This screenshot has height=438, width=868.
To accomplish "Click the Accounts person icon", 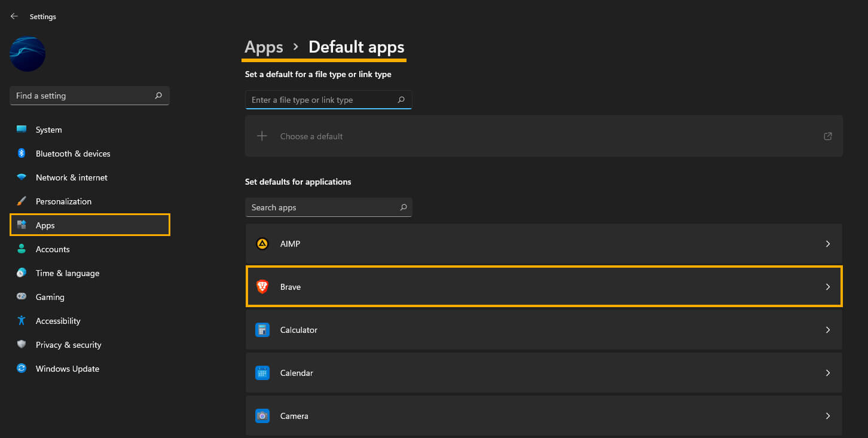I will pos(22,249).
